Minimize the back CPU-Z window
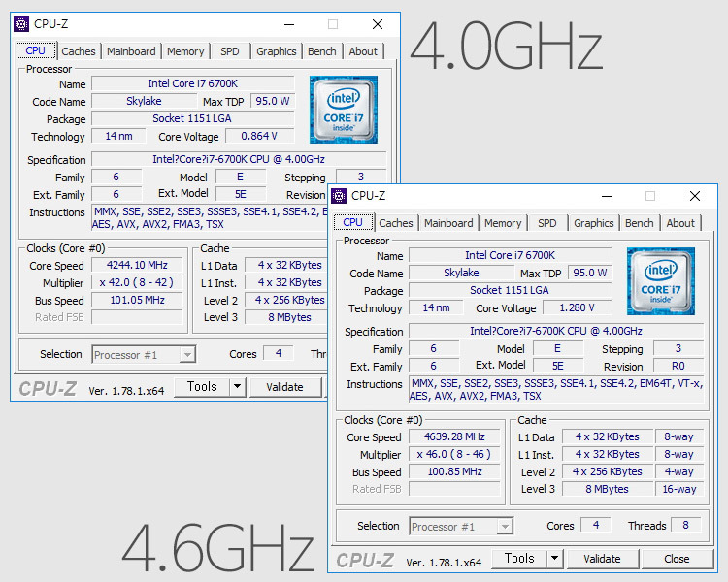This screenshot has height=582, width=728. click(x=289, y=24)
